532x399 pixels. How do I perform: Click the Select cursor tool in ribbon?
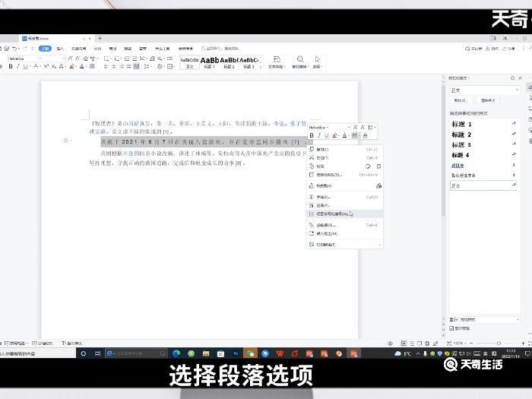(317, 59)
